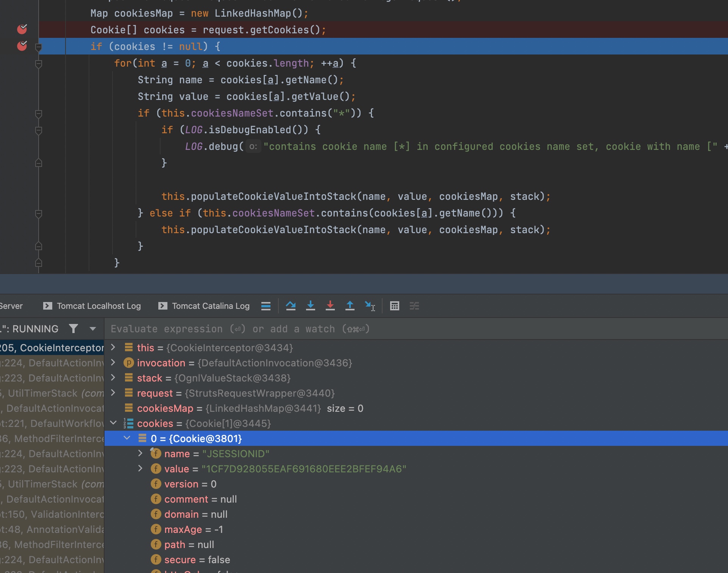Switch to the Server tab
The height and width of the screenshot is (573, 728).
[x=11, y=306]
